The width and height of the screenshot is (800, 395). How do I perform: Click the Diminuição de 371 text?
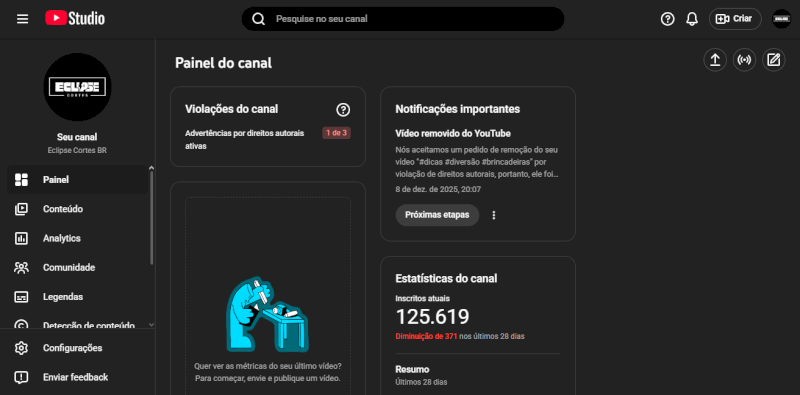[427, 336]
